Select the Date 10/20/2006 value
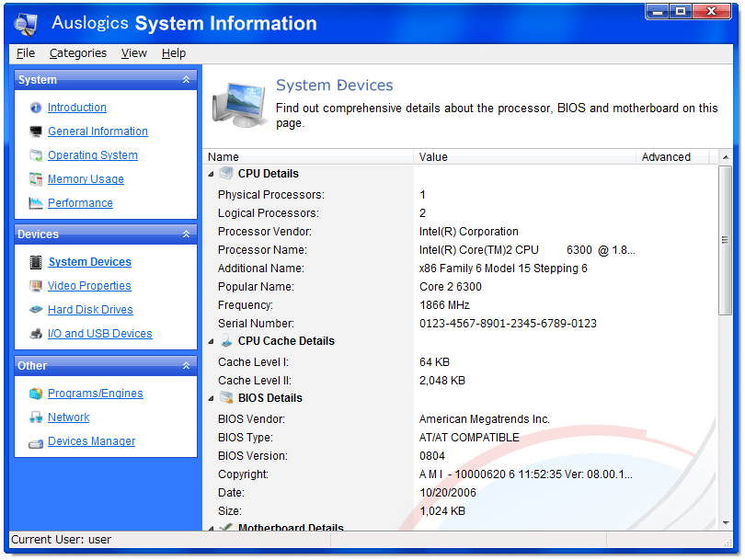The image size is (745, 560). click(x=448, y=493)
